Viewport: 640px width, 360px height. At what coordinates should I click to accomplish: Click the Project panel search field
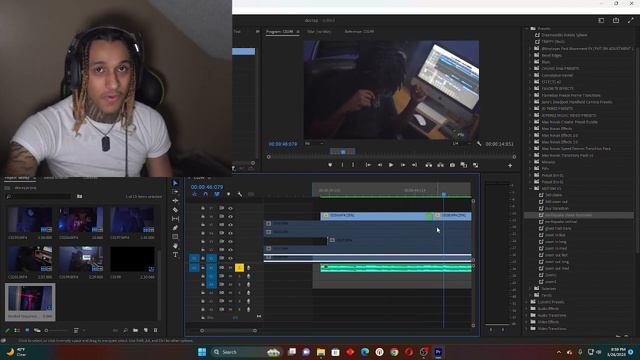click(38, 196)
